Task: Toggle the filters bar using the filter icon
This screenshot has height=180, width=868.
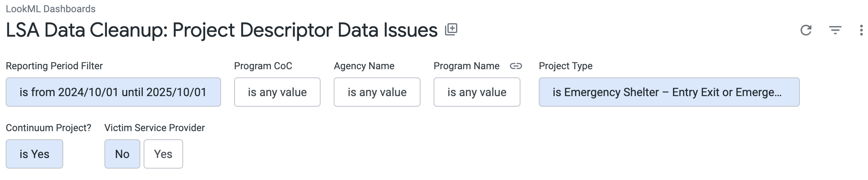Action: [x=835, y=30]
